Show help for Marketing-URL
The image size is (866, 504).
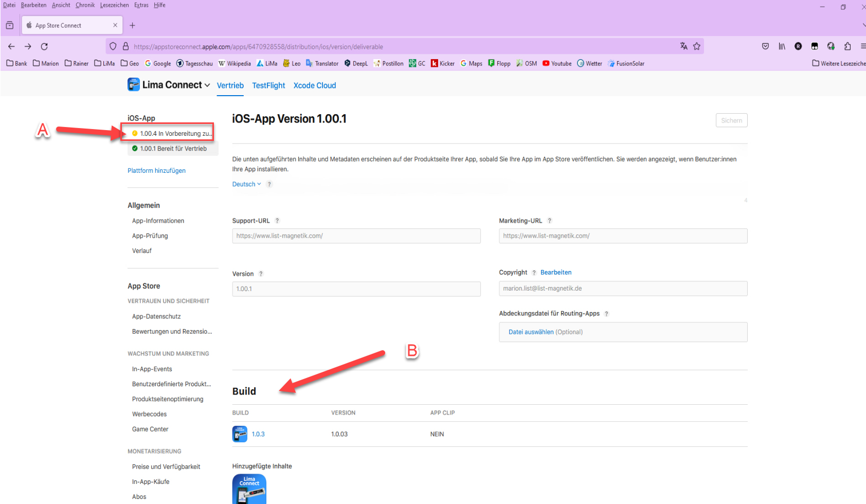click(x=550, y=221)
